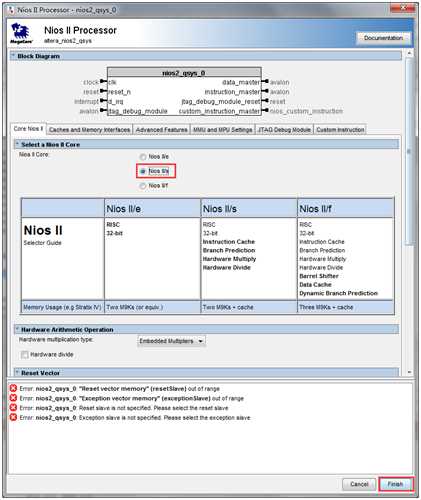Open the MMU and MPU Settings tab
Screen dimensions: 421x500
[x=223, y=130]
